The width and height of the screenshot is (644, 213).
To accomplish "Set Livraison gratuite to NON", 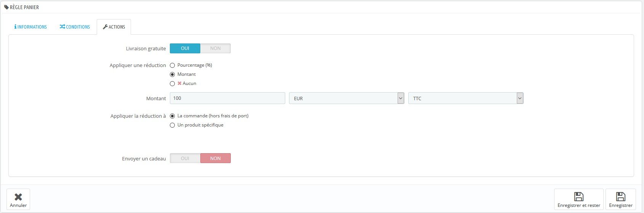I will pyautogui.click(x=216, y=48).
